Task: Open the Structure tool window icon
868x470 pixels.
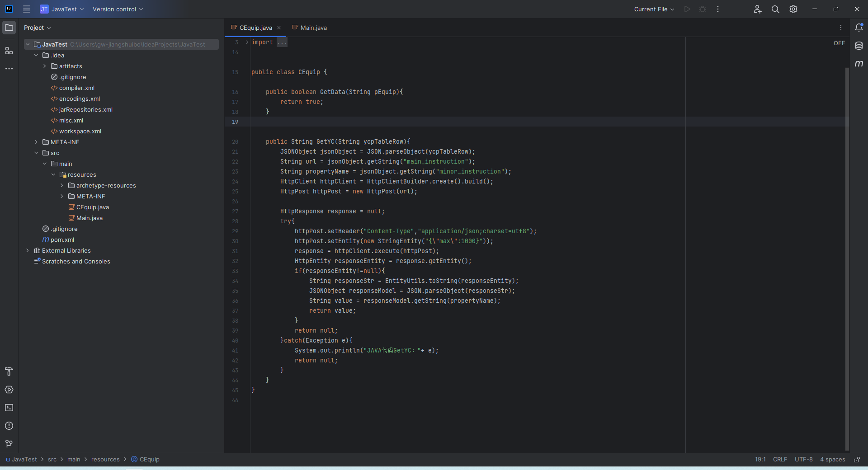Action: [x=9, y=51]
